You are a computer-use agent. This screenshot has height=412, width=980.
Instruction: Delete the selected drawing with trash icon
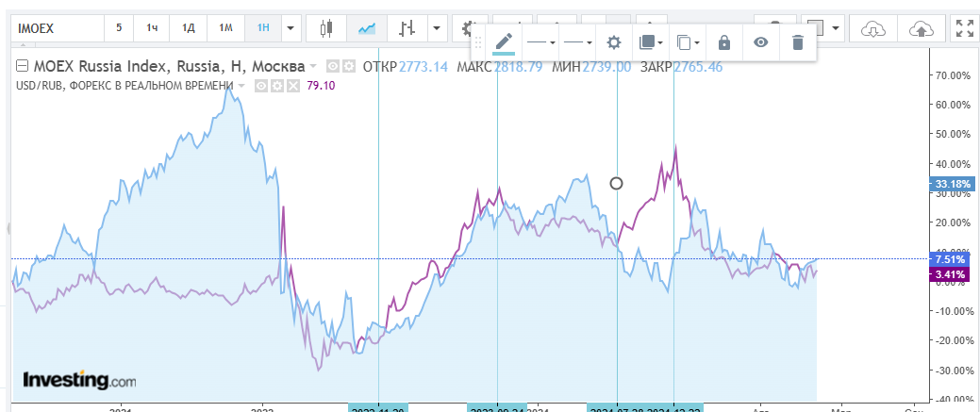tap(797, 42)
